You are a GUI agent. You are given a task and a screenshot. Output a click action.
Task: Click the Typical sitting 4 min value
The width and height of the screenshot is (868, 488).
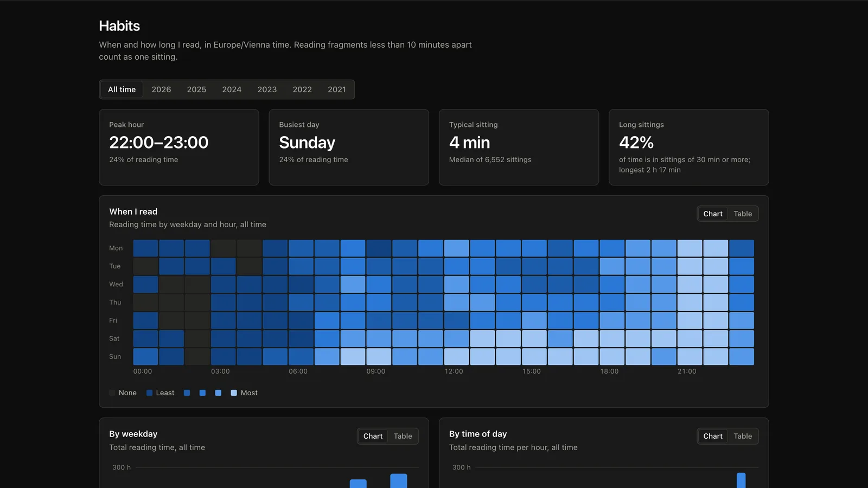[x=469, y=143]
